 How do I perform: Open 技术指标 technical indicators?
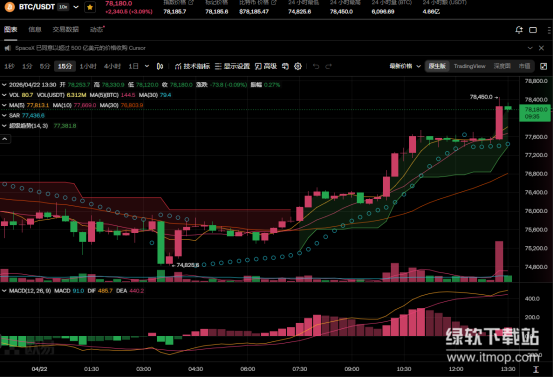[192, 66]
